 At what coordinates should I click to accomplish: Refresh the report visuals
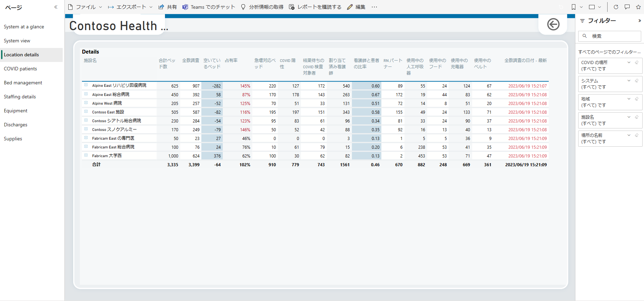click(x=616, y=7)
